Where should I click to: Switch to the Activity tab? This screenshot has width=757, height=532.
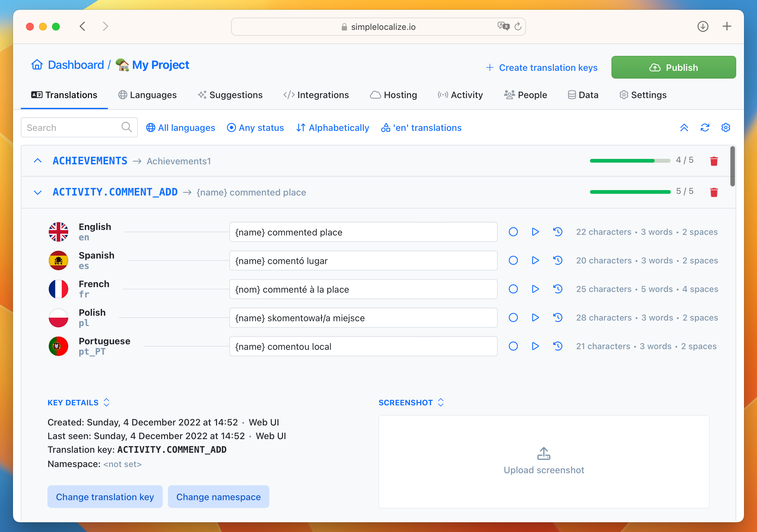tap(460, 95)
